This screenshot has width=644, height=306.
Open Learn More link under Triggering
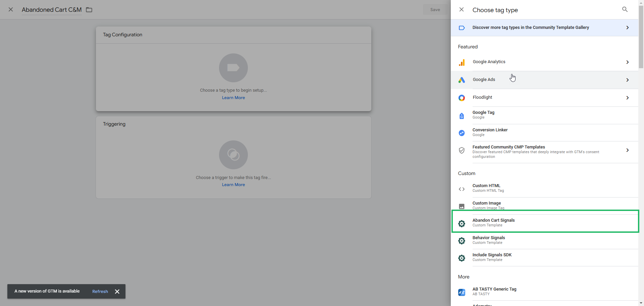[233, 185]
